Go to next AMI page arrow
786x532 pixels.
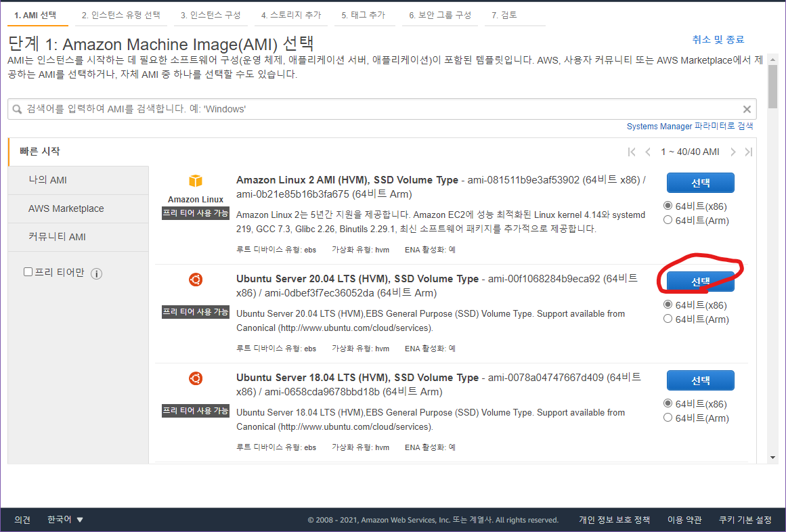(733, 152)
